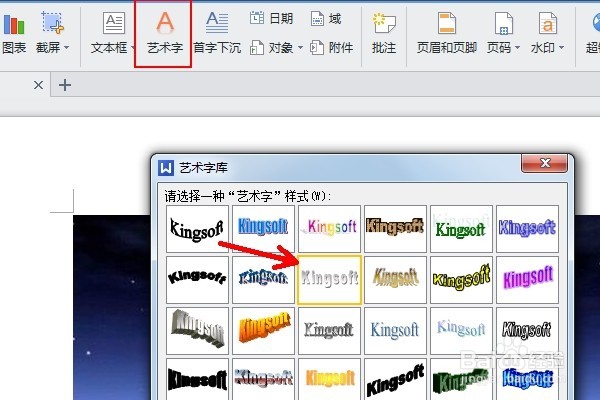Expand the 页码 dropdown arrow

click(517, 48)
